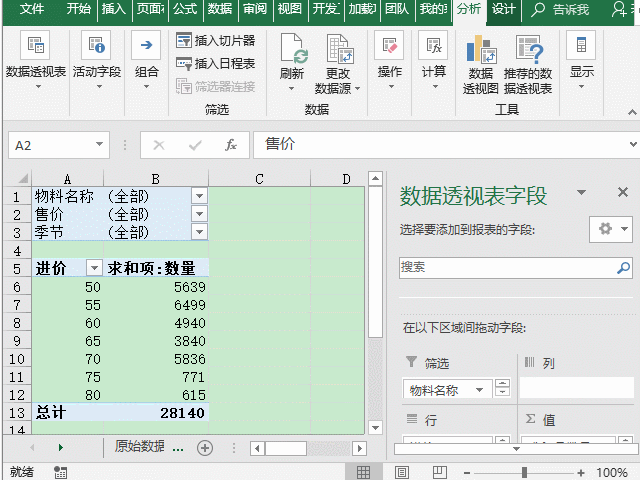Click the vertical scroll down arrow

[375, 428]
